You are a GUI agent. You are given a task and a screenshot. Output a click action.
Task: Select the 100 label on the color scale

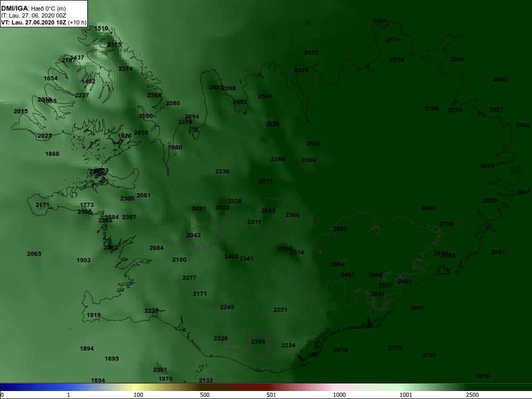coord(138,395)
